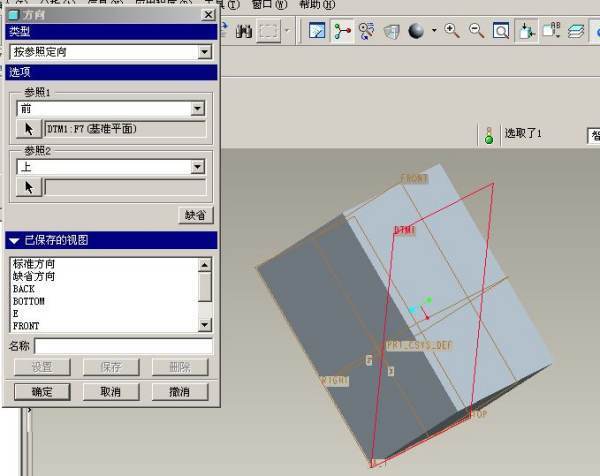Click the binoculars find icon
600x476 pixels.
coord(243,31)
